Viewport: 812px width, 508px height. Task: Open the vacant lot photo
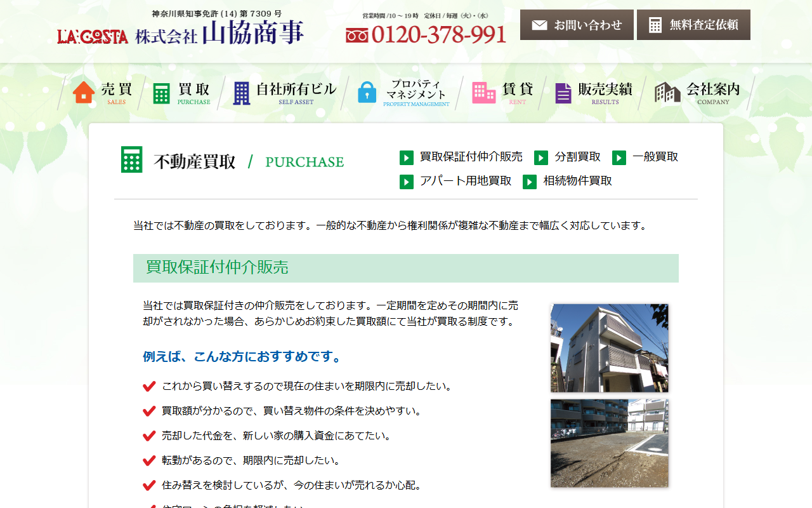[609, 443]
